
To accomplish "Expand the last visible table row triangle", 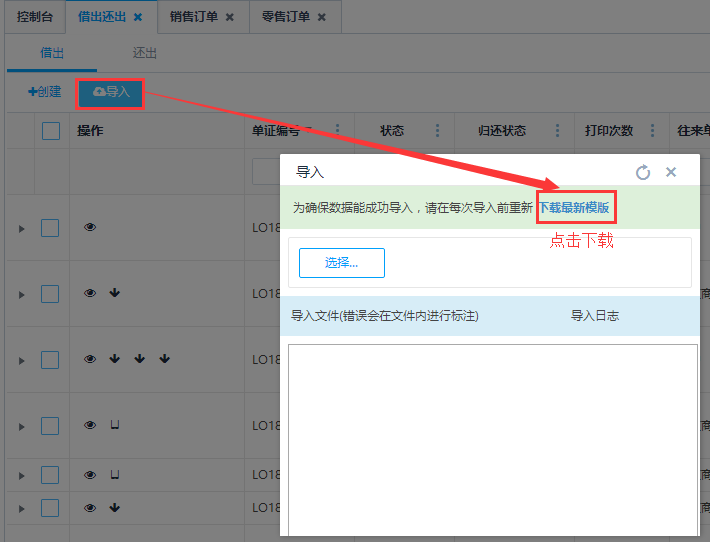I will (x=21, y=509).
